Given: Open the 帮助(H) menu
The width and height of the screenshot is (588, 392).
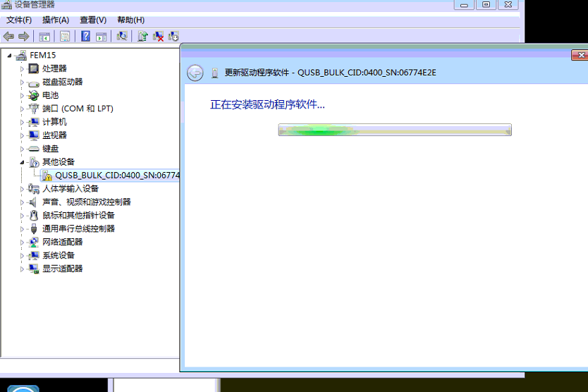Looking at the screenshot, I should (131, 20).
